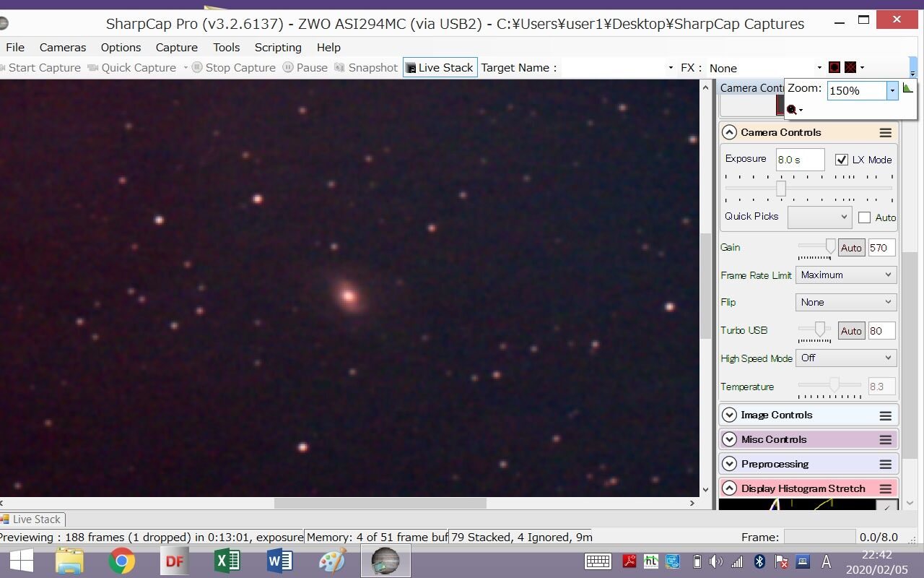Image resolution: width=924 pixels, height=578 pixels.
Task: Click the Exposure value field
Action: coord(800,160)
